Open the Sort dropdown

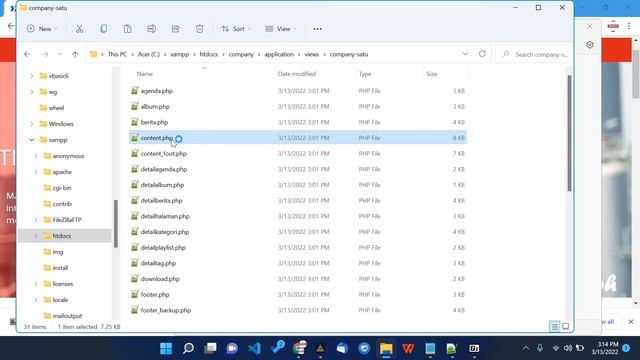[236, 29]
